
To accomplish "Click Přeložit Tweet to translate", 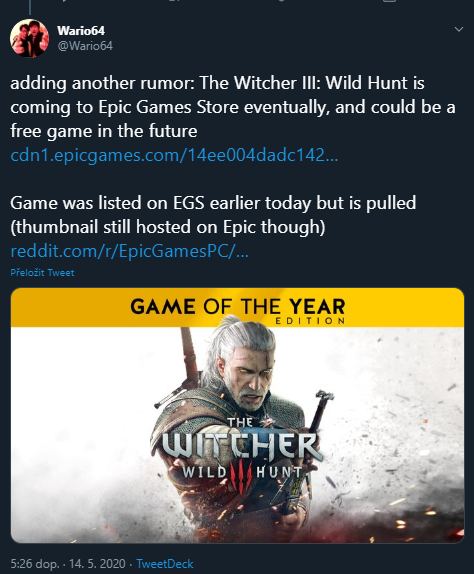I will pos(42,273).
